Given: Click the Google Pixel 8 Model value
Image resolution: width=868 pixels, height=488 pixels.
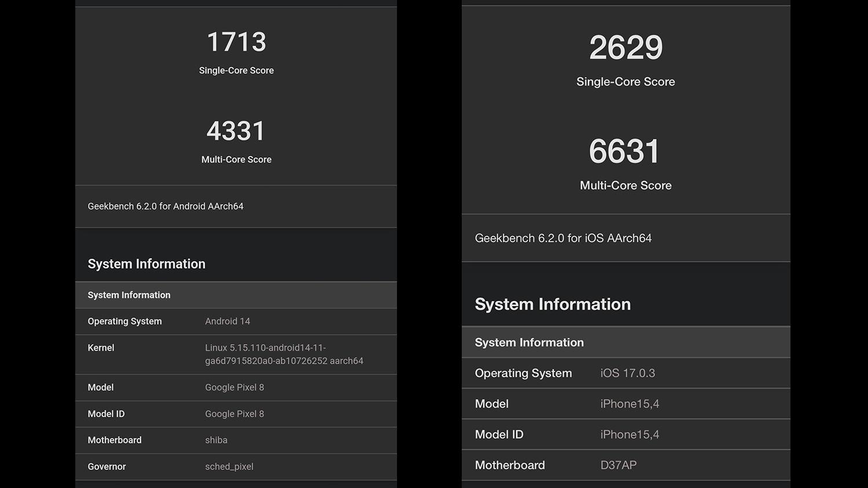Looking at the screenshot, I should click(x=234, y=387).
